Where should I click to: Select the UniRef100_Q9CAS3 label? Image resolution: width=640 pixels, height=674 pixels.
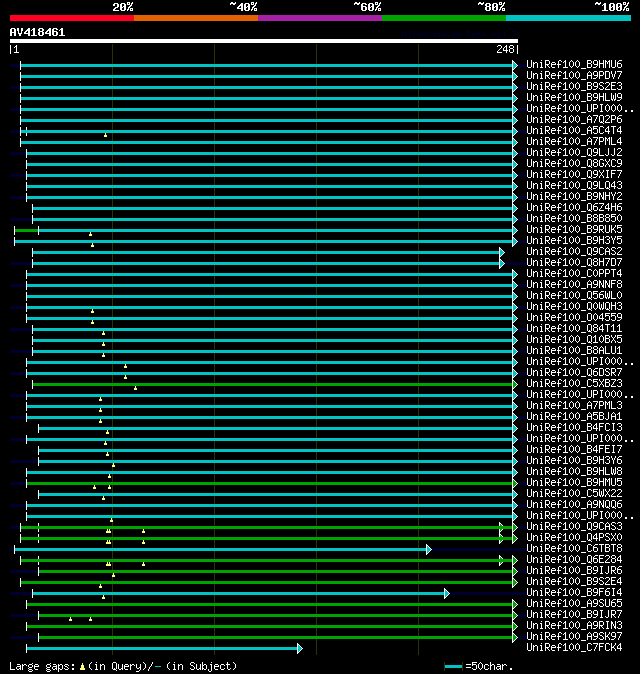point(574,527)
